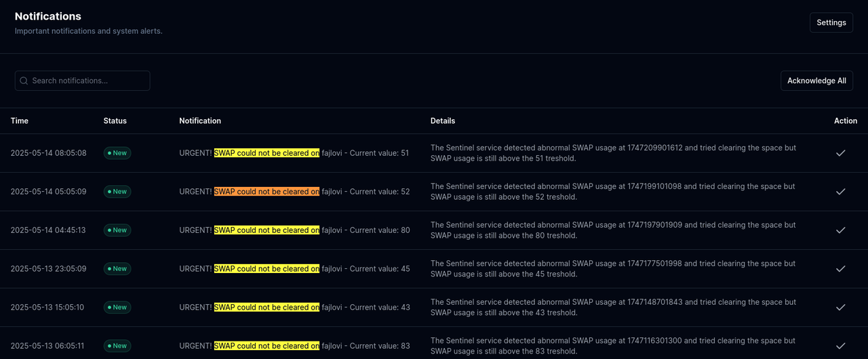The width and height of the screenshot is (868, 359).
Task: Click New badge in 23:05:09 row
Action: 117,269
